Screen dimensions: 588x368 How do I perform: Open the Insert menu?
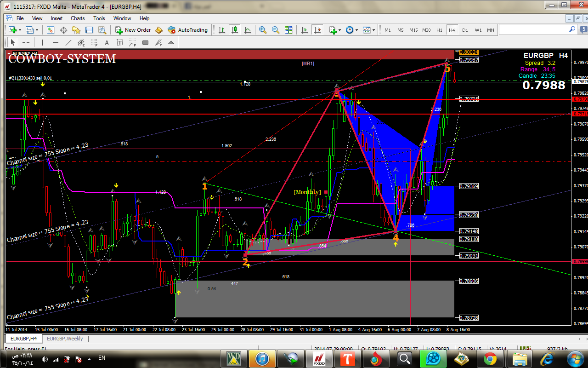point(57,18)
